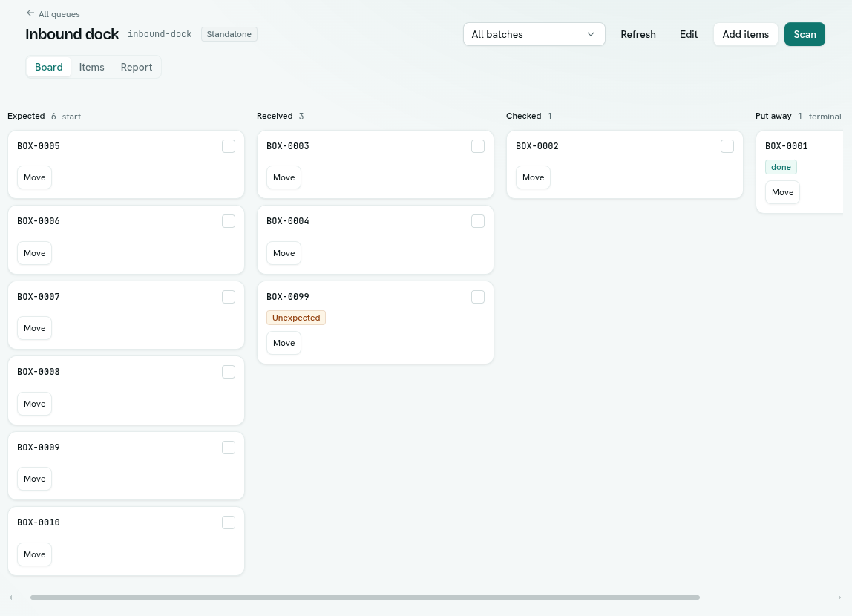Switch to the Items tab
Image resolution: width=852 pixels, height=616 pixels.
(x=91, y=67)
